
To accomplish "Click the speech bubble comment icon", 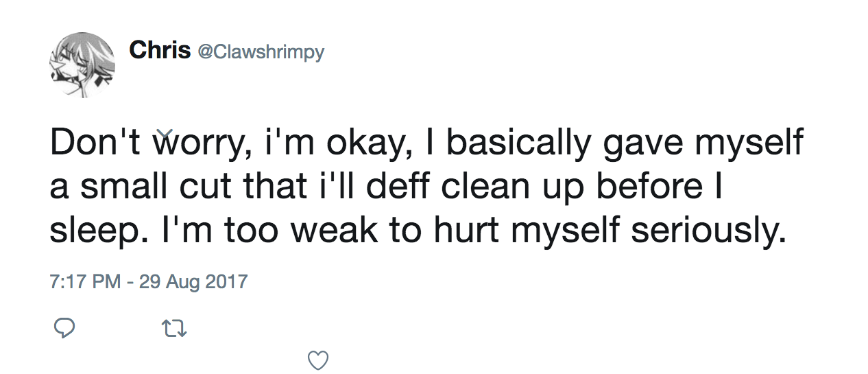I will click(64, 329).
